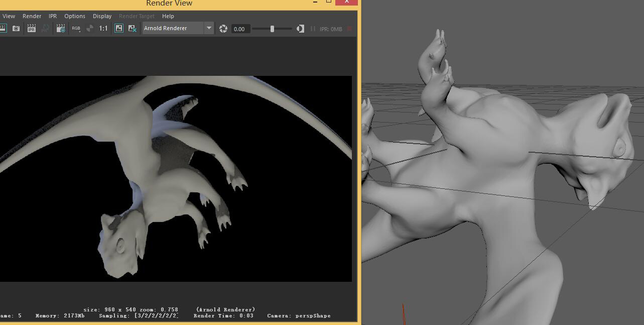Open the Help menu
The width and height of the screenshot is (644, 325).
pyautogui.click(x=168, y=16)
